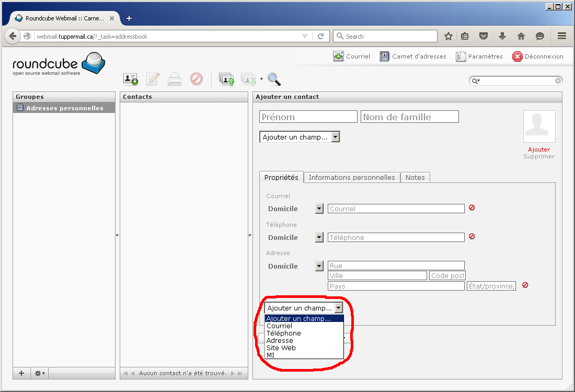The image size is (575, 392).
Task: Click the Prénom input field
Action: click(308, 117)
